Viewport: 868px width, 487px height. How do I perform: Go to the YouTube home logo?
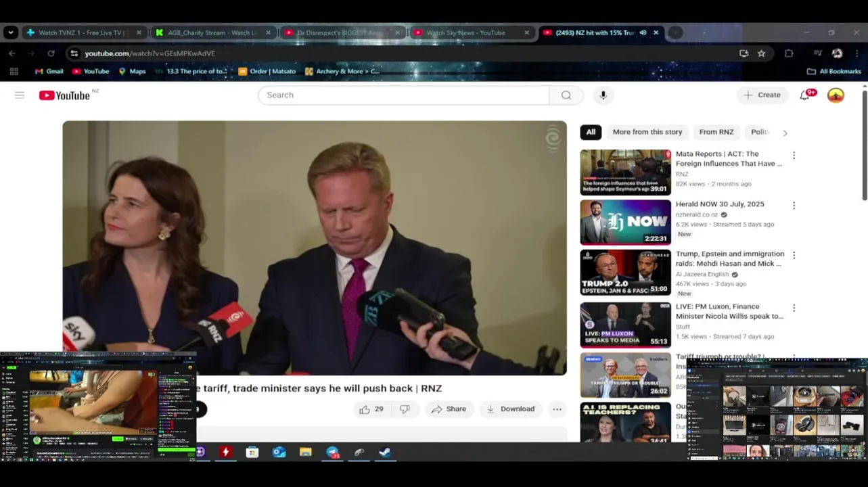[x=64, y=95]
